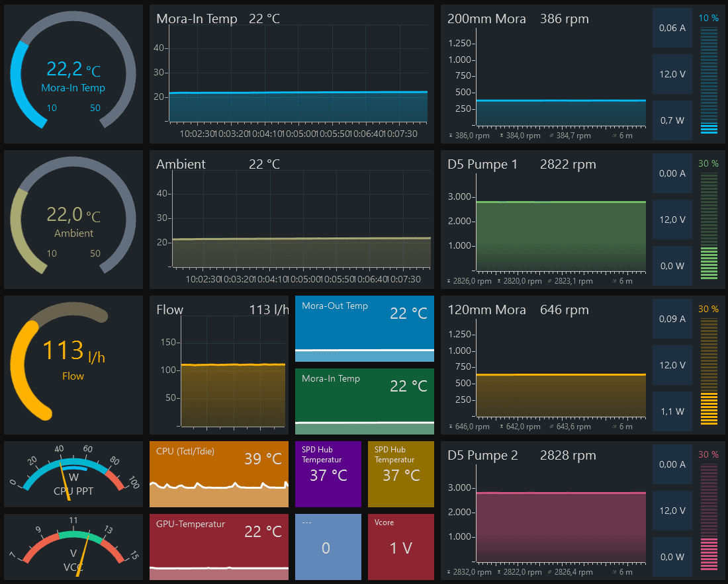728x584 pixels.
Task: Click the 39 °C value in the CPU tile
Action: click(x=263, y=459)
